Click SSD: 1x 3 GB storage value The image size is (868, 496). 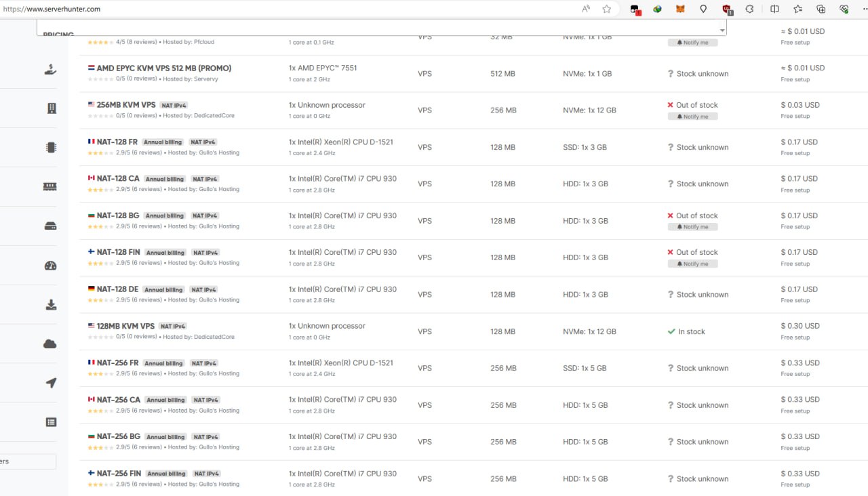(585, 147)
